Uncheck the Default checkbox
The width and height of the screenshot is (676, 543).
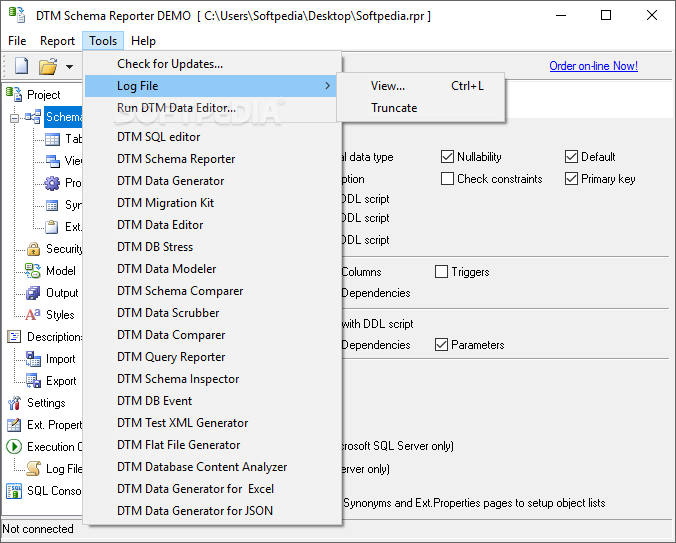[571, 157]
